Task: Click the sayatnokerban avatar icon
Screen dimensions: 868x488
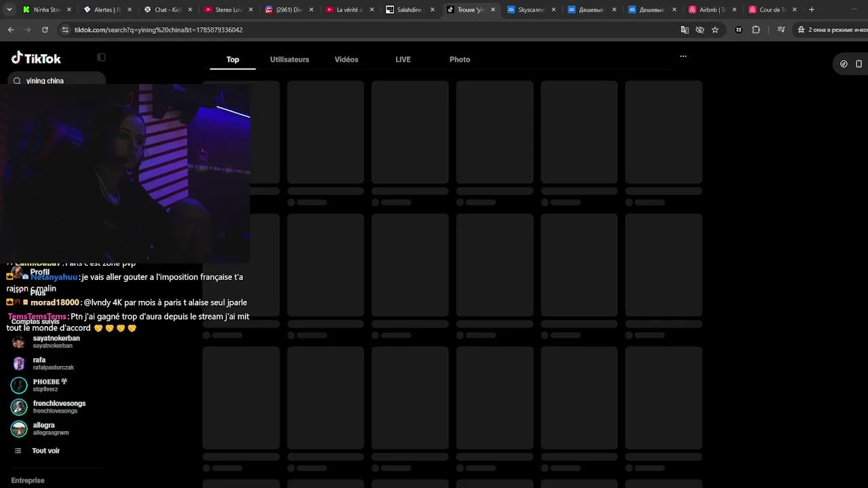Action: click(x=19, y=342)
